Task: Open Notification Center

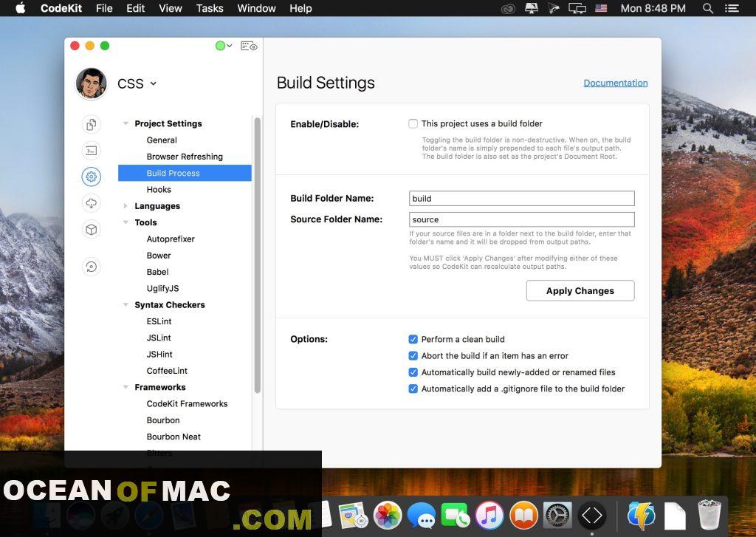Action: click(732, 8)
